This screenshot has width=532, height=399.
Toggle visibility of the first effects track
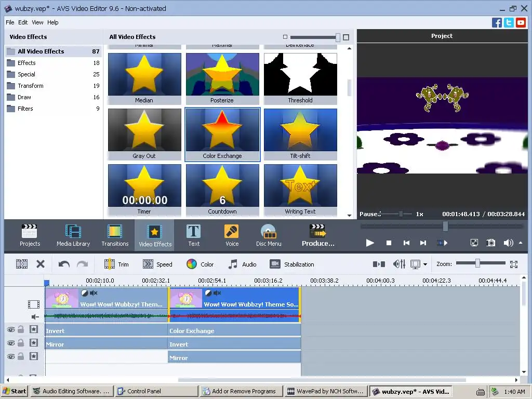(x=10, y=329)
